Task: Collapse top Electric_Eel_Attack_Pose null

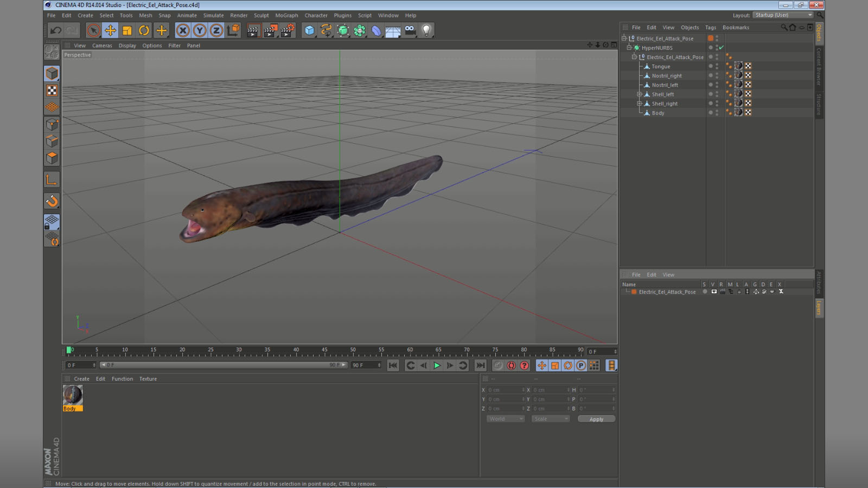Action: coord(624,38)
